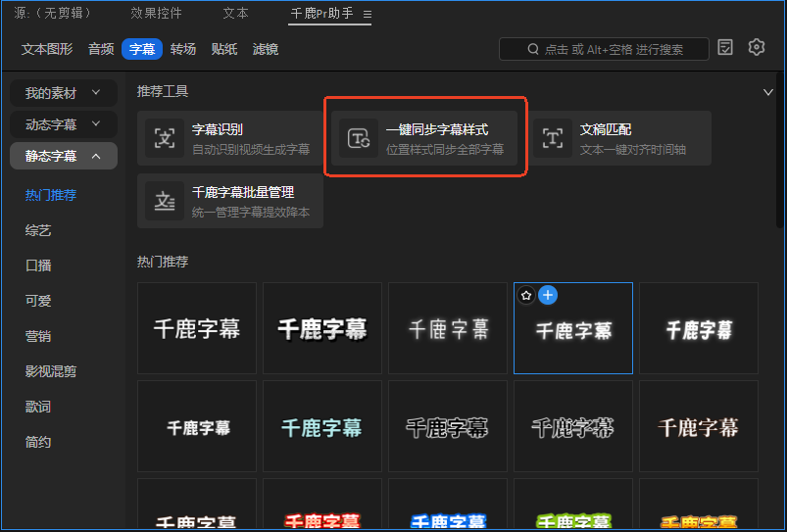Click the 推荐工具 section heading
Image resolution: width=787 pixels, height=532 pixels.
coord(163,91)
